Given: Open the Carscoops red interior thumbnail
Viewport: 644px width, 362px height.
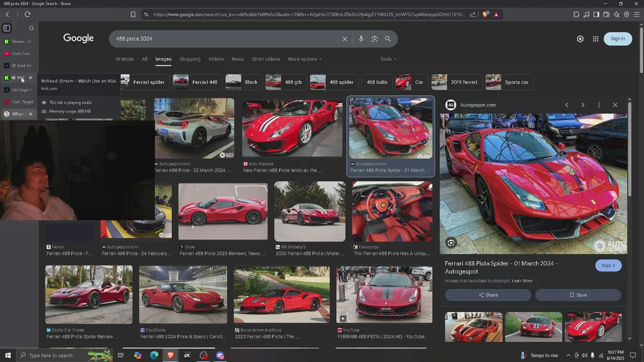Looking at the screenshot, I should (x=392, y=212).
